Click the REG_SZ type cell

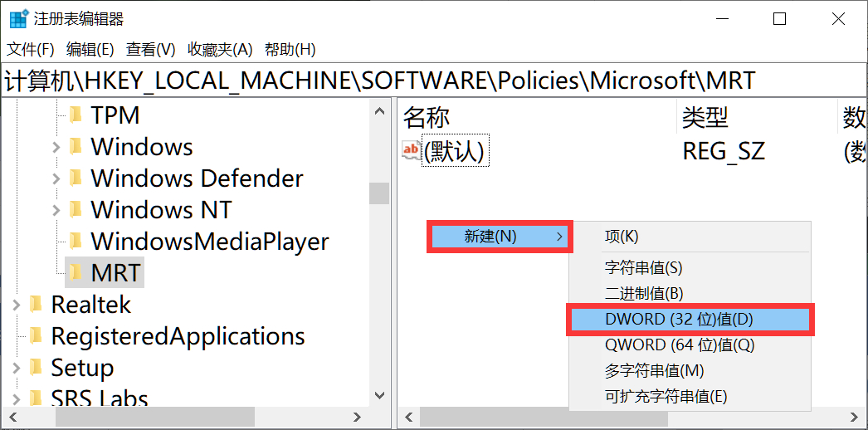pos(724,150)
